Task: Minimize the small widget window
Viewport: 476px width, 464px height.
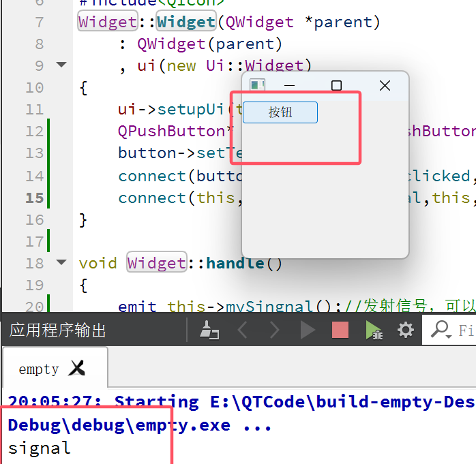Action: pyautogui.click(x=289, y=86)
